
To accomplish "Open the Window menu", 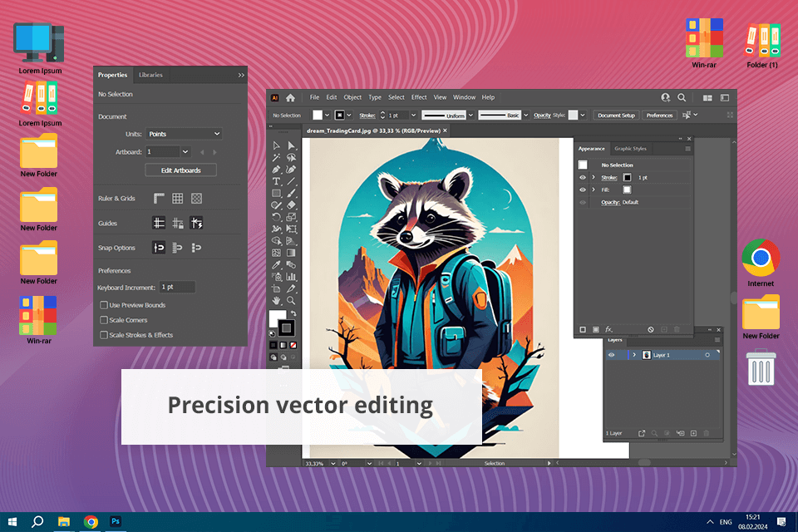I will 464,97.
